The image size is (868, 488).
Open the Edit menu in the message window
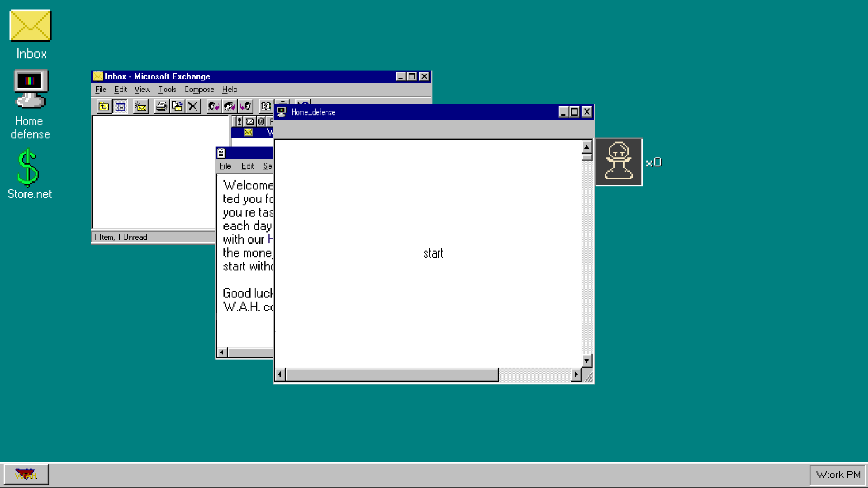coord(247,166)
